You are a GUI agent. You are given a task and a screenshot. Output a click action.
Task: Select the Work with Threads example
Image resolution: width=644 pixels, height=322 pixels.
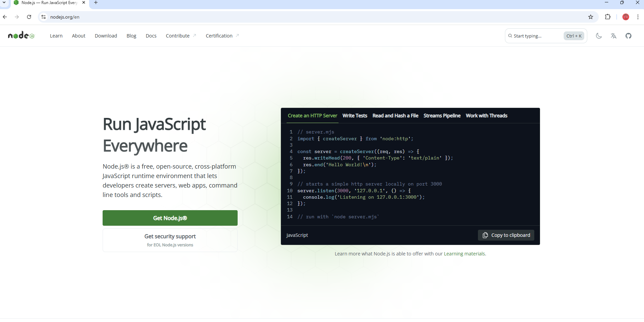point(486,115)
